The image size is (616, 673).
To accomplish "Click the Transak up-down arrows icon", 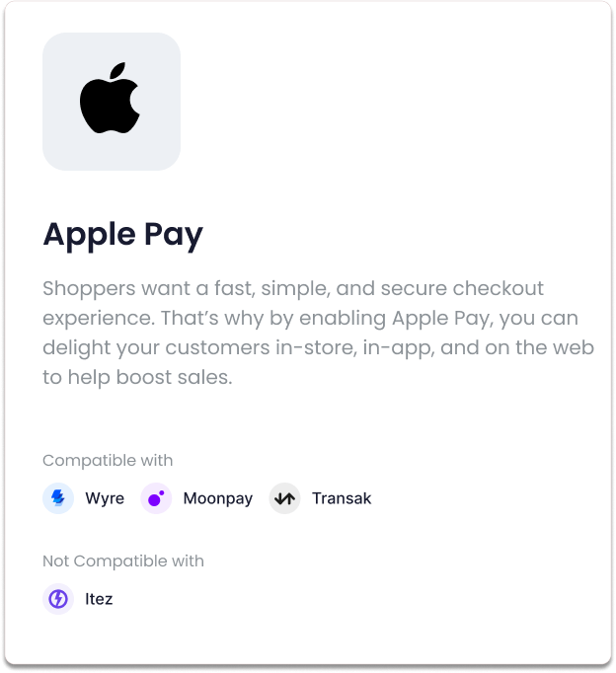I will click(284, 498).
